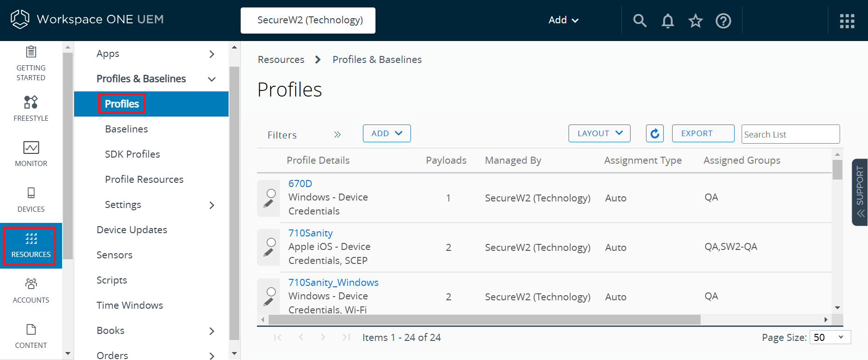The width and height of the screenshot is (868, 360).
Task: Open Device Updates menu item
Action: coord(132,230)
